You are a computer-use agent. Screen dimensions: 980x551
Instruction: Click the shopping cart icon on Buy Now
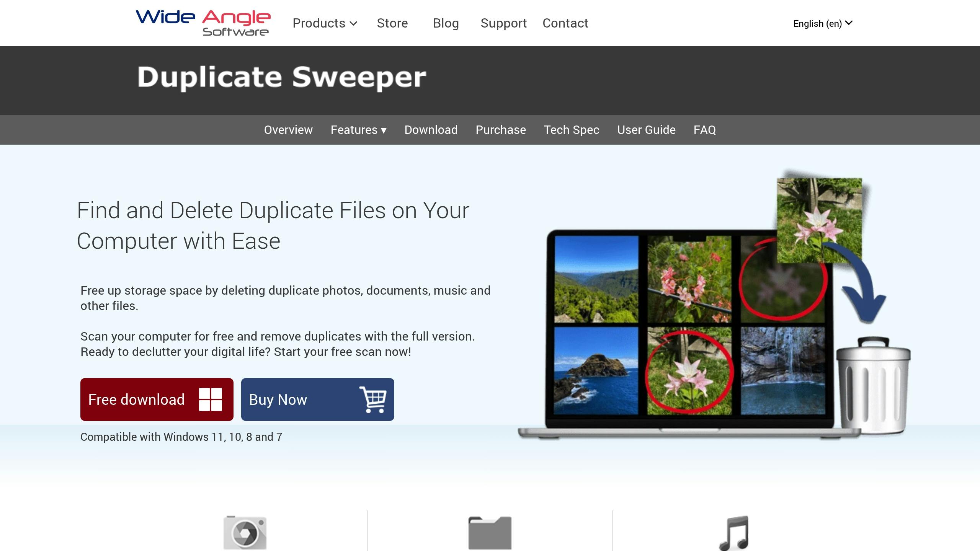373,399
